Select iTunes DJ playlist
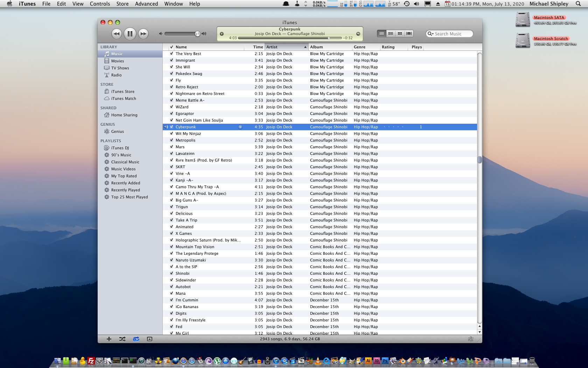 [130, 148]
